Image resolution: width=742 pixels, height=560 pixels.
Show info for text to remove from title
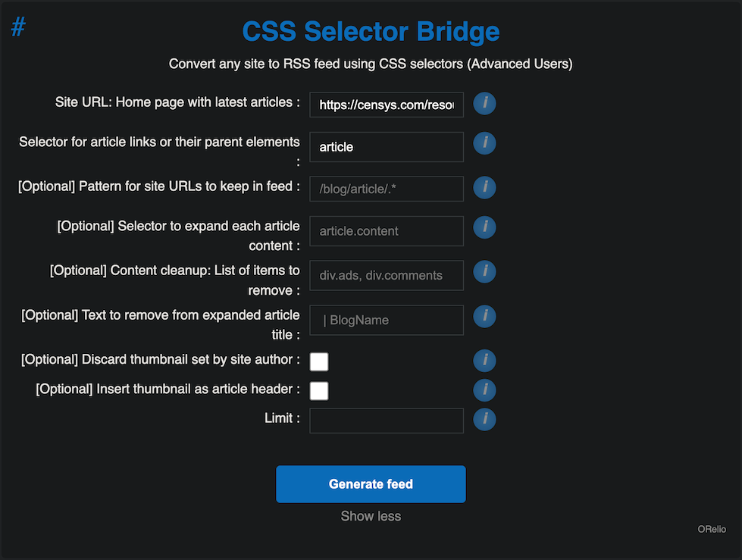click(484, 316)
